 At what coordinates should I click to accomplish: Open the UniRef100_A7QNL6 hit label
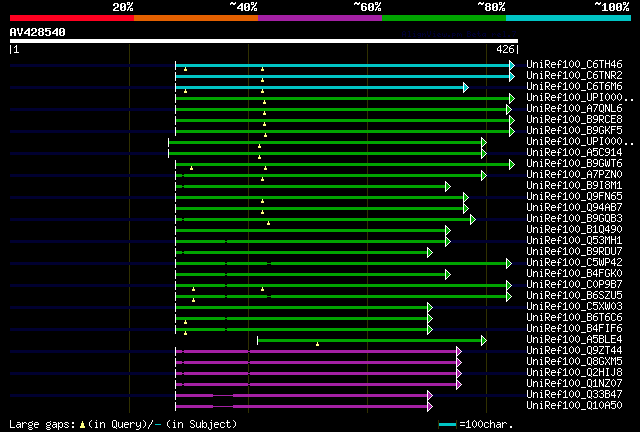click(574, 109)
